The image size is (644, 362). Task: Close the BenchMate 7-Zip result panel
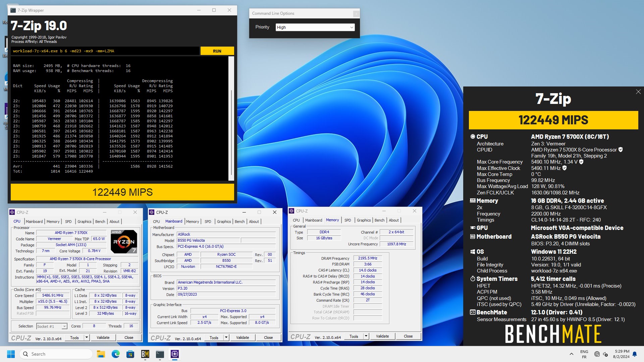tap(638, 92)
